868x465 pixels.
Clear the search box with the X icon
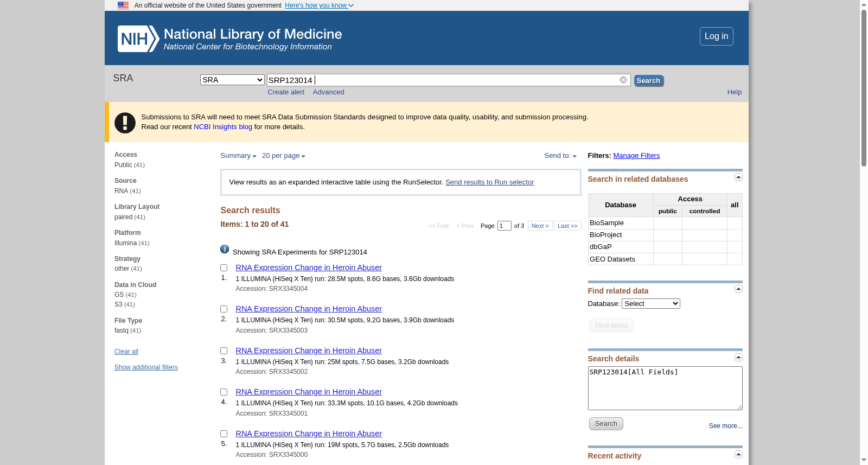[623, 80]
